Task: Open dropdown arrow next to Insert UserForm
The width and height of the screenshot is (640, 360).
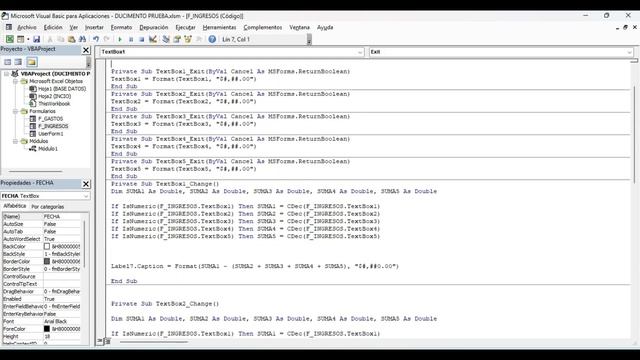Action: tap(28, 39)
